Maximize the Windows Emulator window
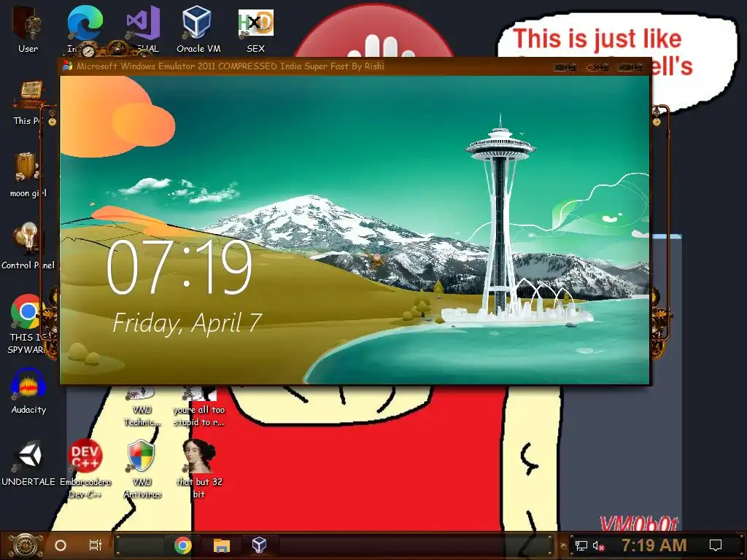747x560 pixels. pos(597,68)
